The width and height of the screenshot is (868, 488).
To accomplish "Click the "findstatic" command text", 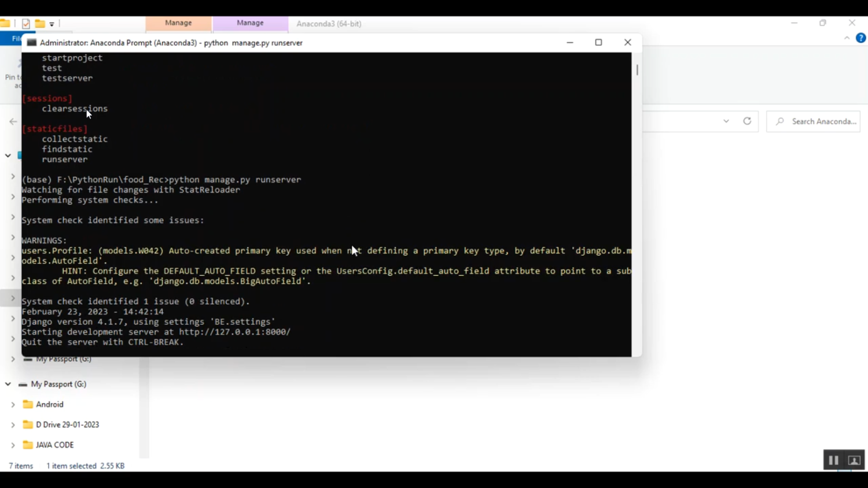I will pos(67,149).
